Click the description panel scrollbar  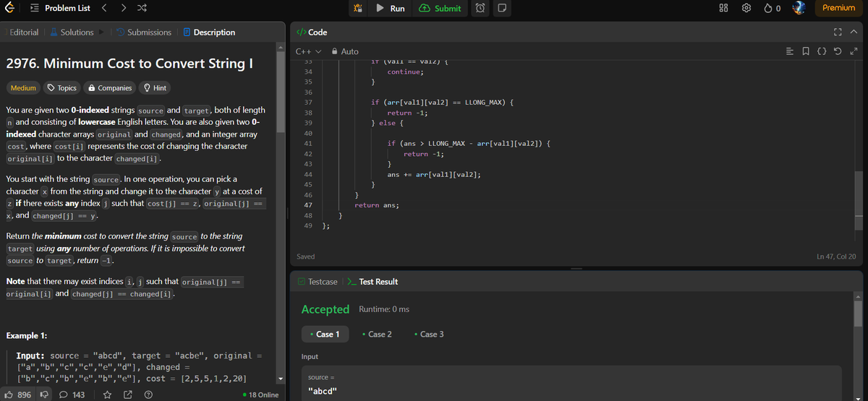point(281,94)
